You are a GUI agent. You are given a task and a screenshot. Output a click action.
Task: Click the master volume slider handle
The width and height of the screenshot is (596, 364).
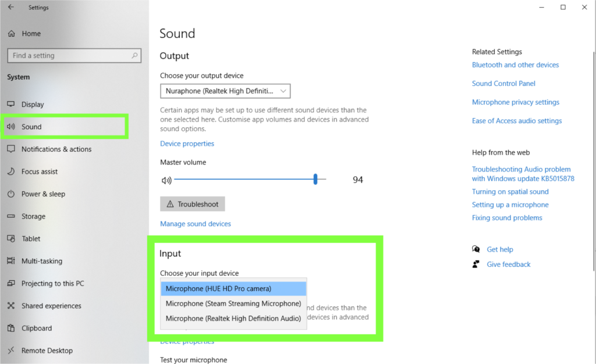pyautogui.click(x=315, y=179)
